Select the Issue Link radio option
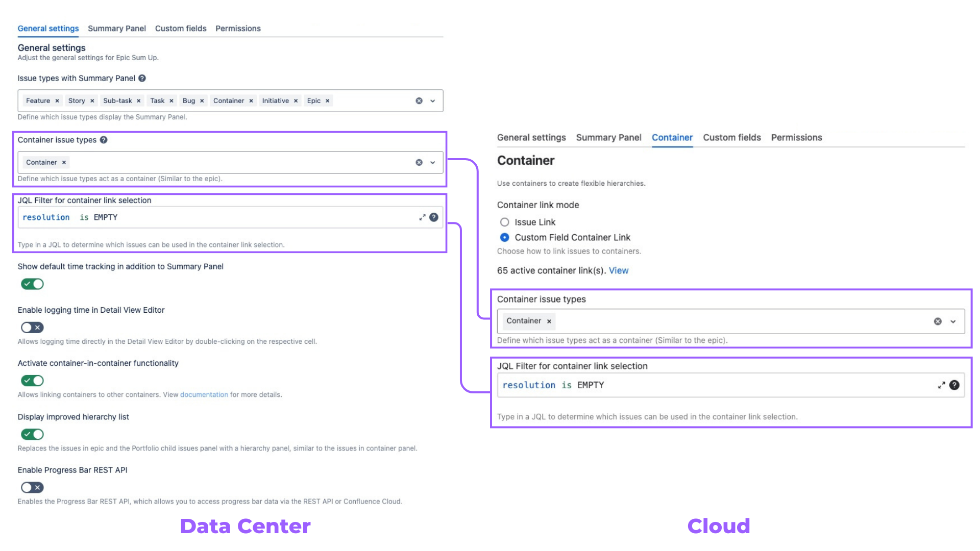 tap(504, 222)
